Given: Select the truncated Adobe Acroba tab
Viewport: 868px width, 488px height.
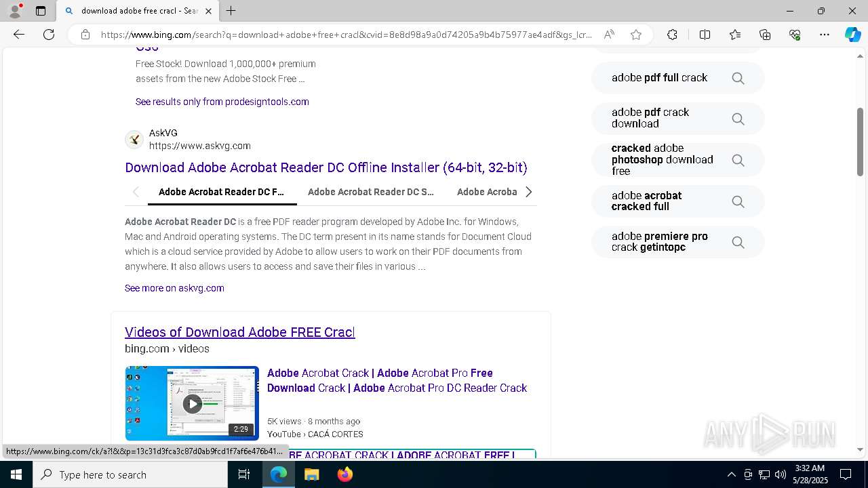Looking at the screenshot, I should coord(487,192).
